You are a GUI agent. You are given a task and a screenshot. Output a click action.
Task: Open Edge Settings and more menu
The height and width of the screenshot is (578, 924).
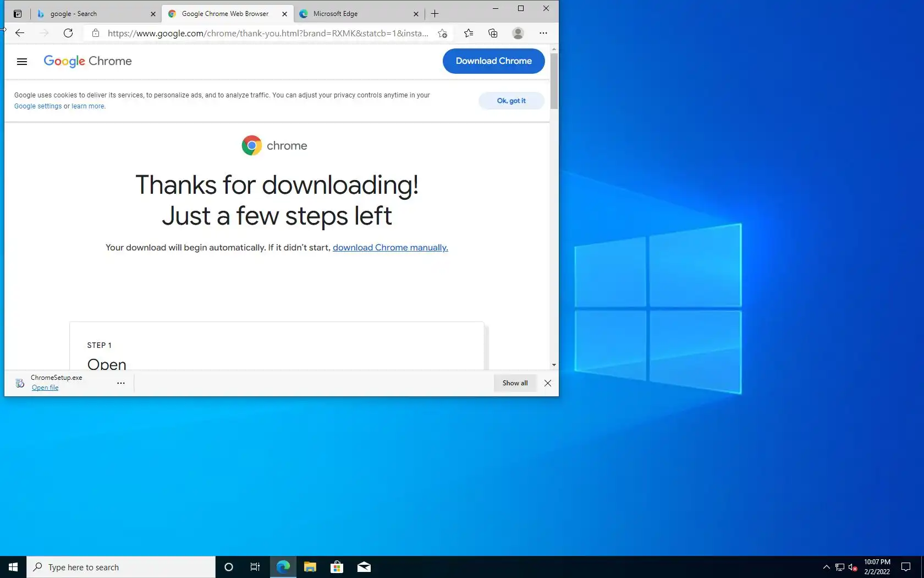(543, 33)
